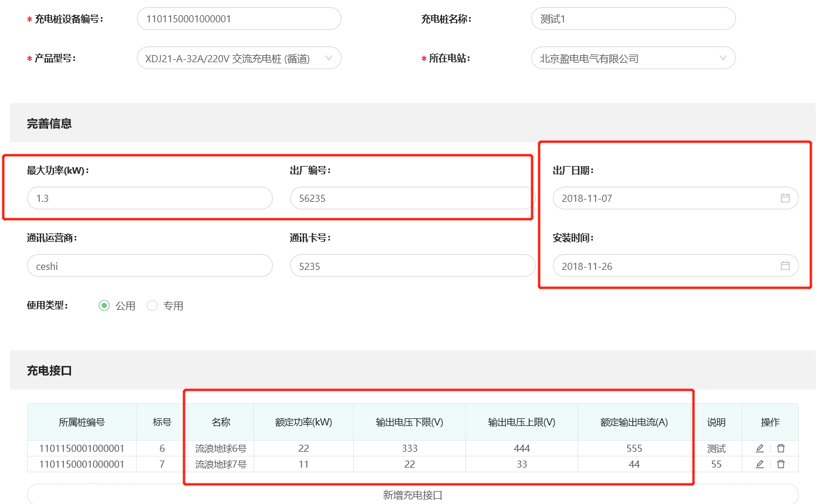
Task: Click 额定输出电流(A) column header
Action: click(x=634, y=422)
